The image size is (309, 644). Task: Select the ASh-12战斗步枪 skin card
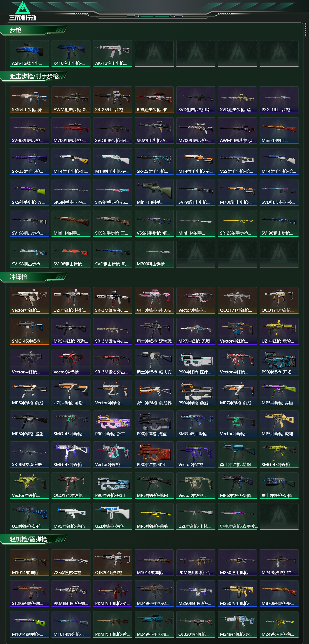[x=29, y=53]
